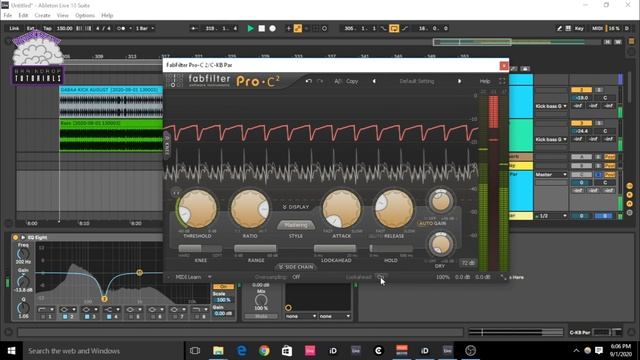Click the Hold slider
640x360 pixels.
tap(391, 248)
